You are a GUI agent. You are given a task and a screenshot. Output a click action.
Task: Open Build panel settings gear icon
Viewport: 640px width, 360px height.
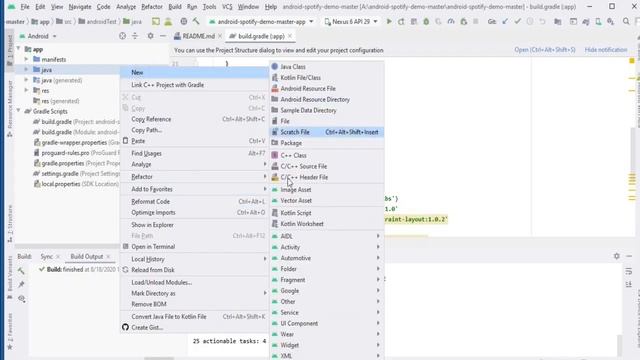(x=616, y=256)
